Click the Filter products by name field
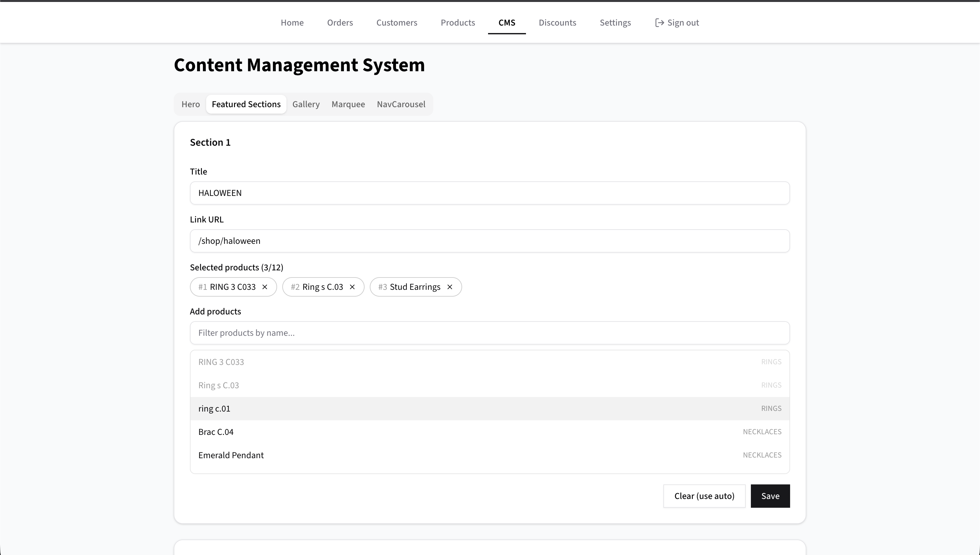This screenshot has width=980, height=555. [x=489, y=333]
